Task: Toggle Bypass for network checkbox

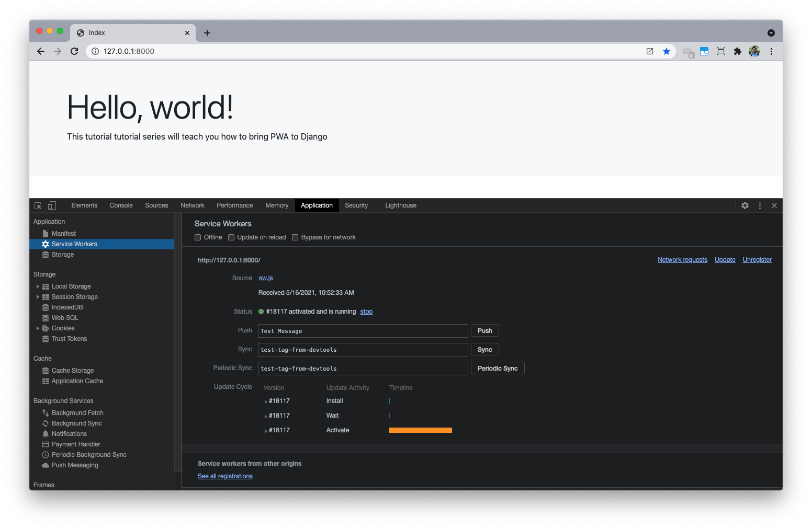Action: [x=295, y=237]
